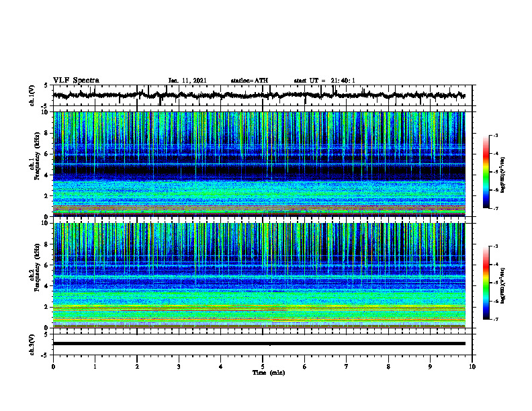Click the "station=ATH" header label
This screenshot has height=411, width=532.
pyautogui.click(x=249, y=81)
